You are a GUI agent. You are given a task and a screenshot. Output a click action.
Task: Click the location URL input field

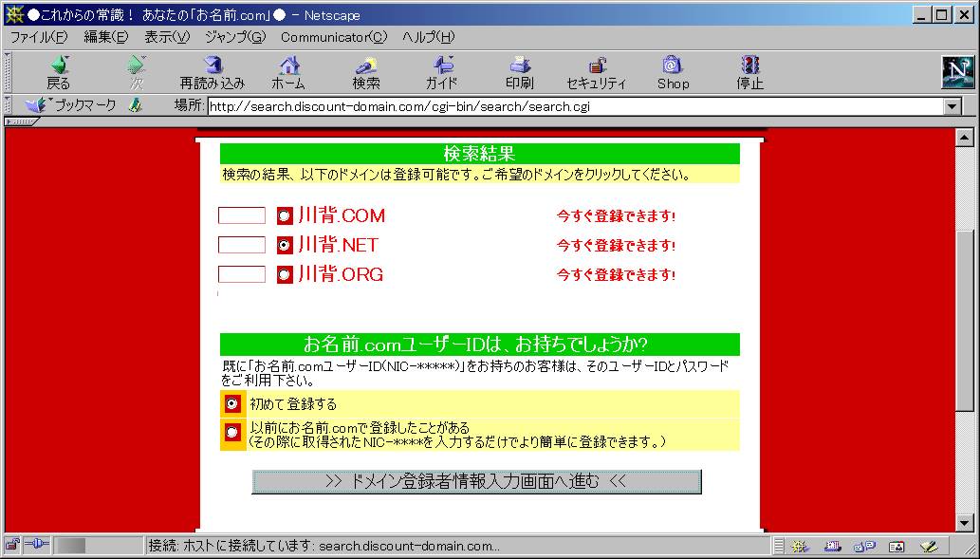[x=575, y=106]
